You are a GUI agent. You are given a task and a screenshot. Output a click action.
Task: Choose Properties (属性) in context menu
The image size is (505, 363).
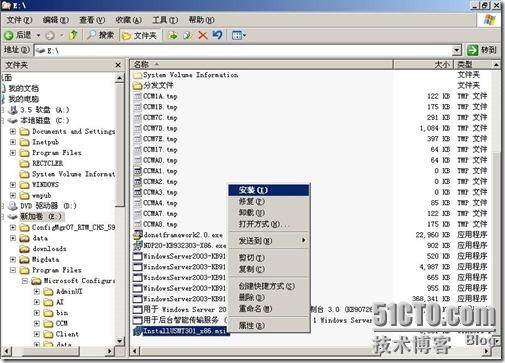coord(269,326)
